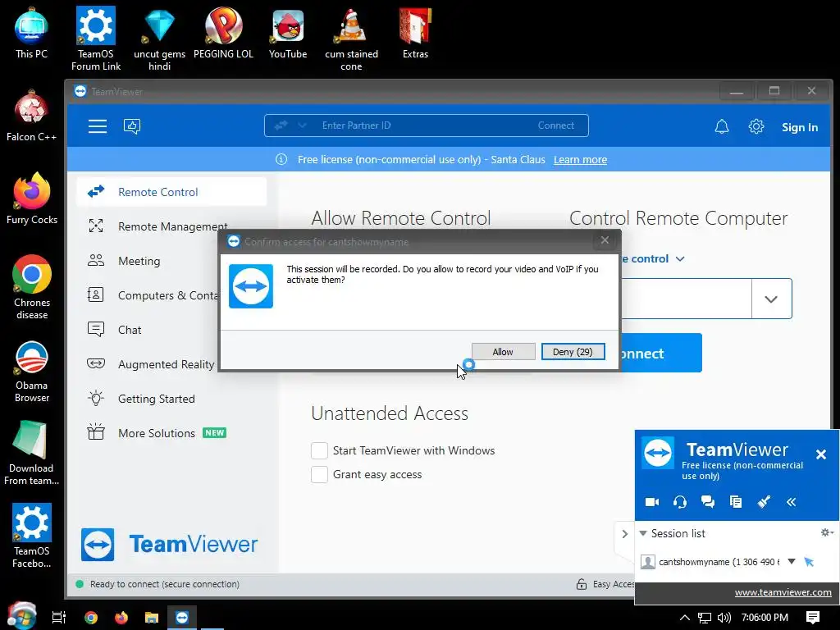Open the notifications bell
The image size is (840, 630).
(722, 127)
